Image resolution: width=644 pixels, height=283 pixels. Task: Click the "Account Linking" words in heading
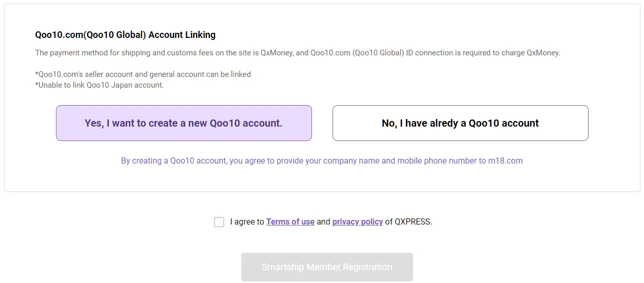tap(182, 35)
